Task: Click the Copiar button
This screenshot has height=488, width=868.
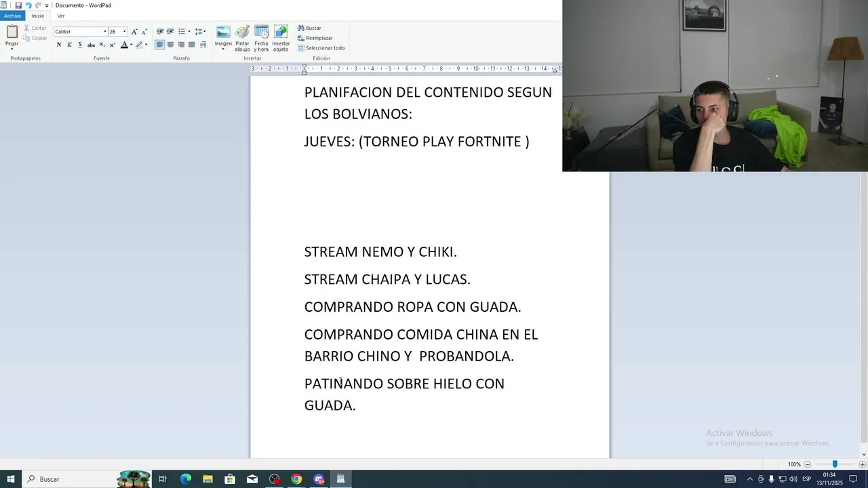Action: point(35,38)
